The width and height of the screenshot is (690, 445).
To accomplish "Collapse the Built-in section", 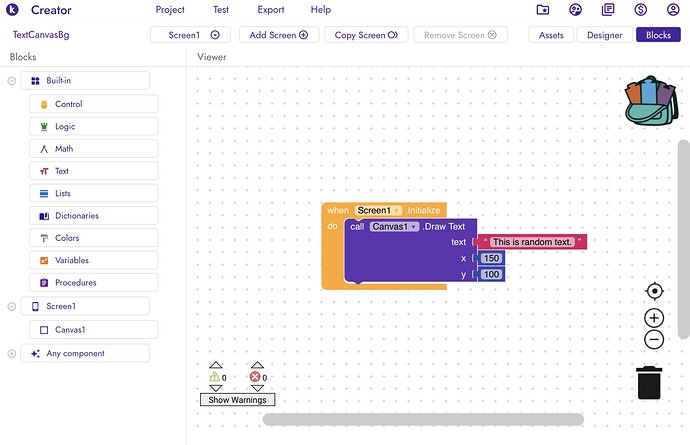I will pos(12,81).
